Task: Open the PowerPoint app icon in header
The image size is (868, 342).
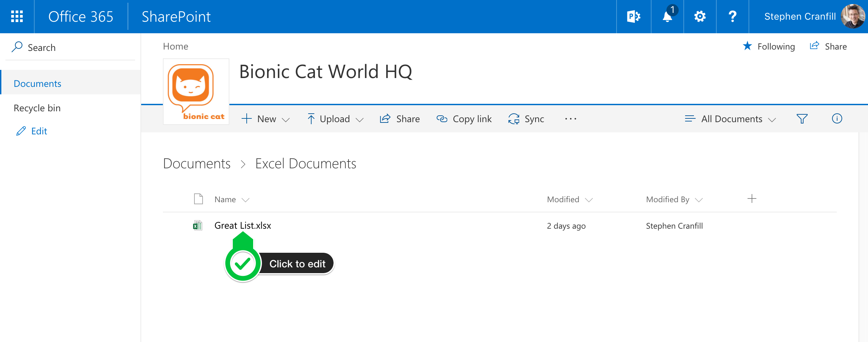Action: tap(634, 16)
